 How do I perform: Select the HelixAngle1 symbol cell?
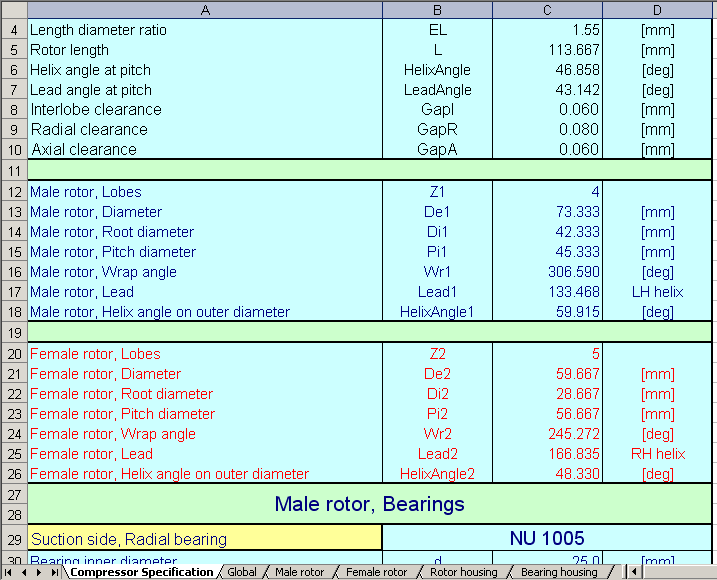pos(437,312)
